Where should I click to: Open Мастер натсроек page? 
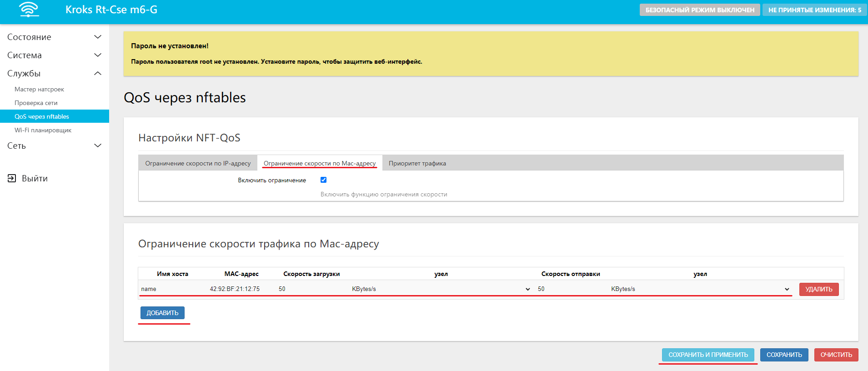(x=39, y=89)
